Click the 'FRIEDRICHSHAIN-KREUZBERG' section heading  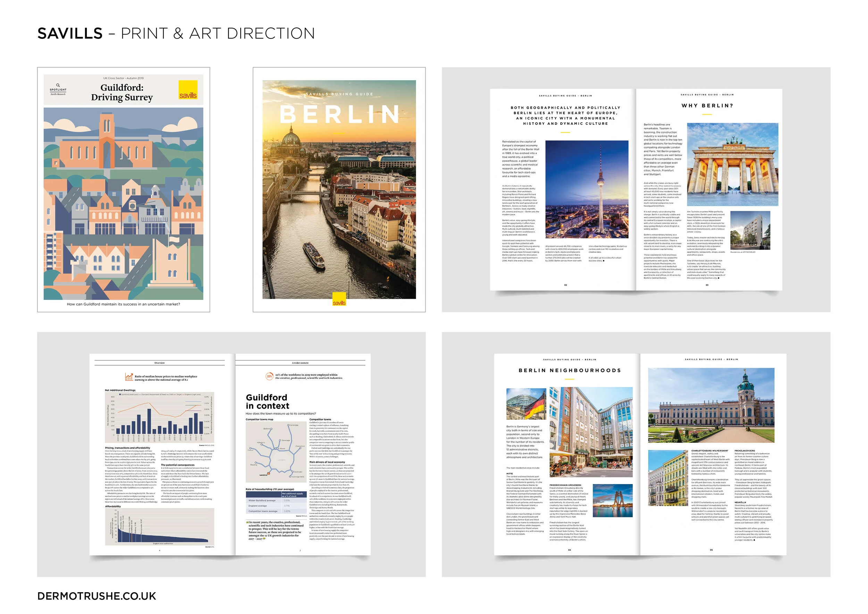pos(566,485)
